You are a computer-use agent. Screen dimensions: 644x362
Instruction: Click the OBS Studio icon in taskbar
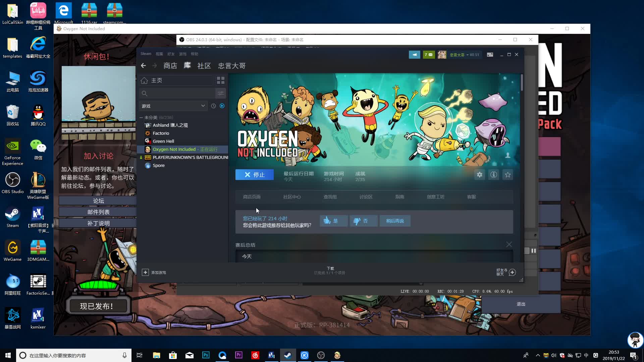click(x=321, y=355)
